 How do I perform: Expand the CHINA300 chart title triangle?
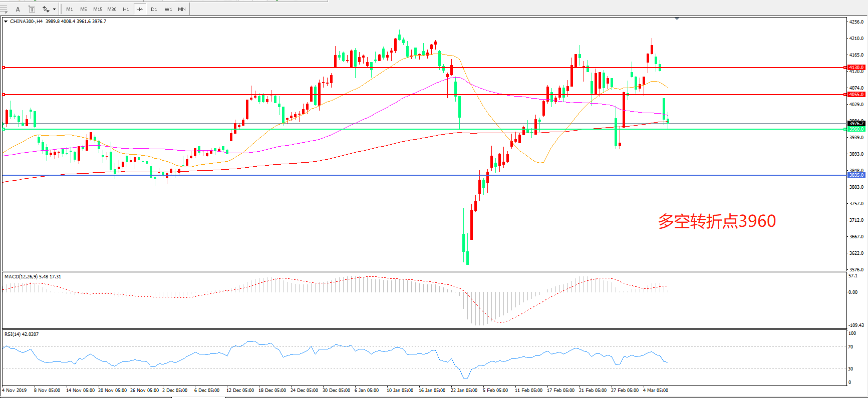pos(6,22)
